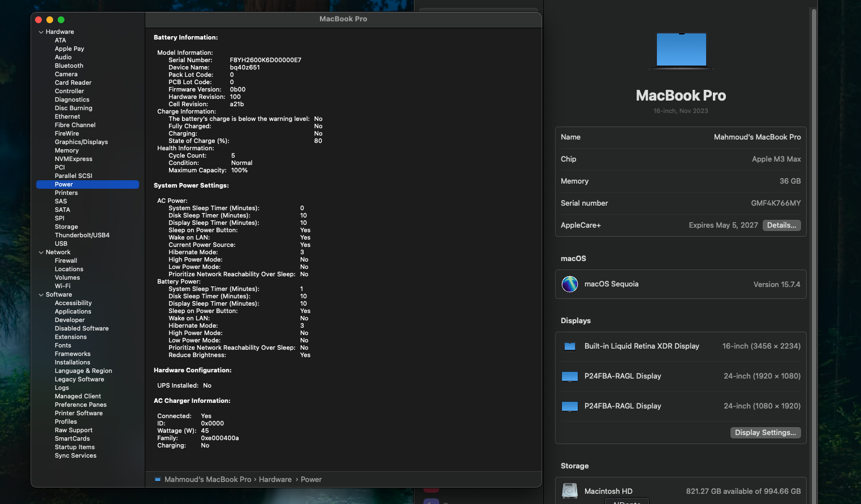Viewport: 861px width, 504px height.
Task: Select Disabled Software item
Action: coord(81,329)
